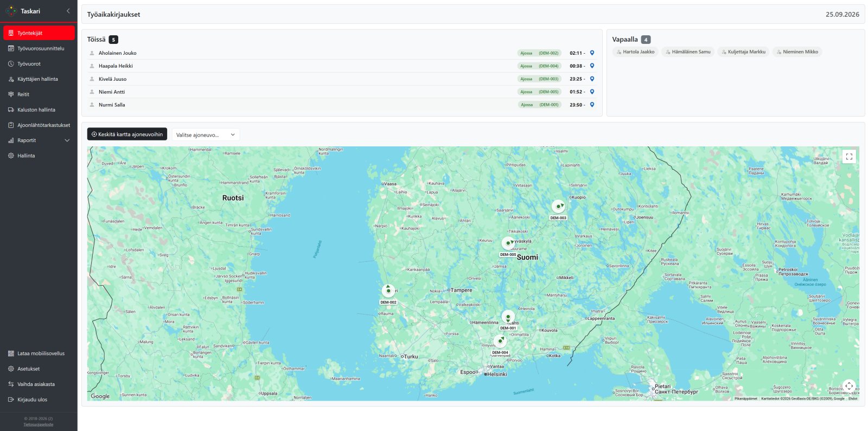Open the Hallinta settings page
The image size is (868, 431).
point(39,156)
